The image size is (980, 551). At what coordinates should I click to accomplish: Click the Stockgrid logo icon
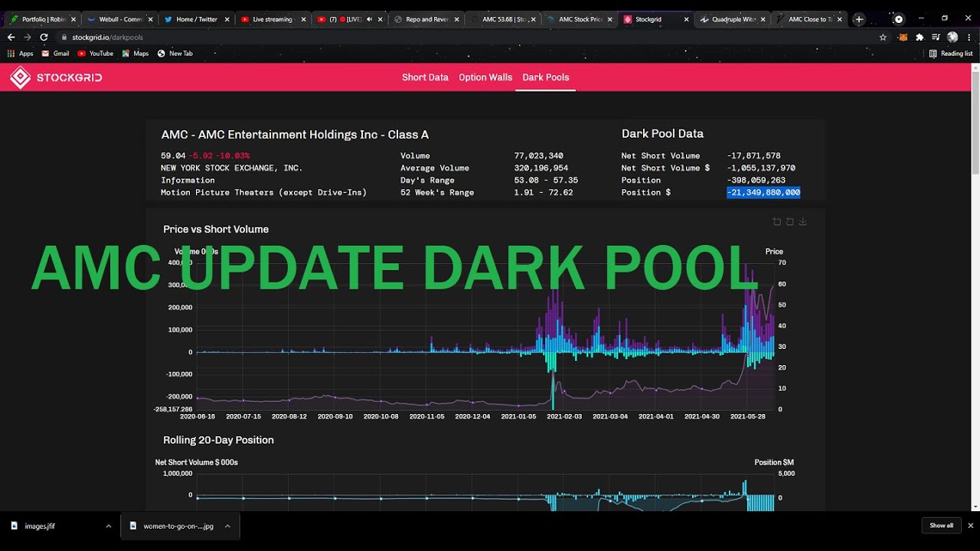point(20,77)
